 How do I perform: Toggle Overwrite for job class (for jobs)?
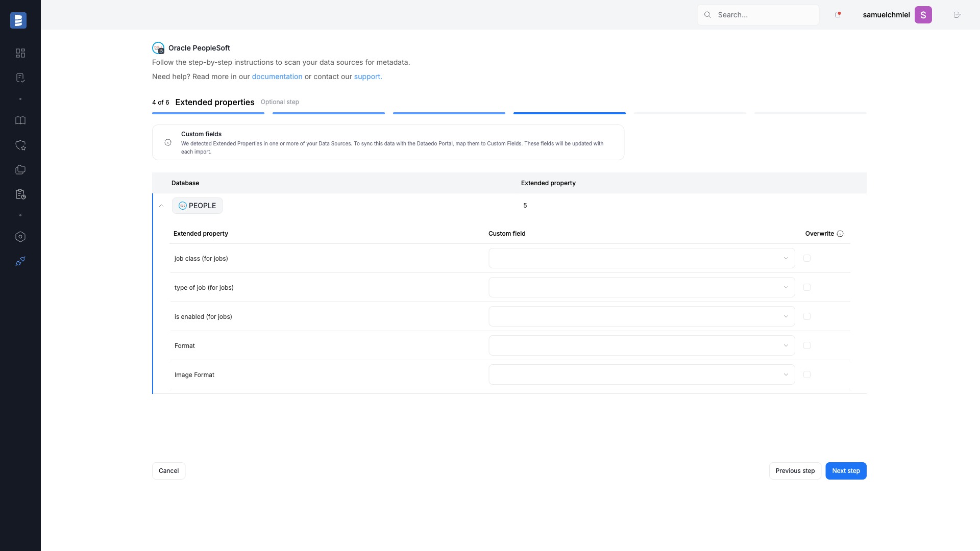pyautogui.click(x=807, y=258)
